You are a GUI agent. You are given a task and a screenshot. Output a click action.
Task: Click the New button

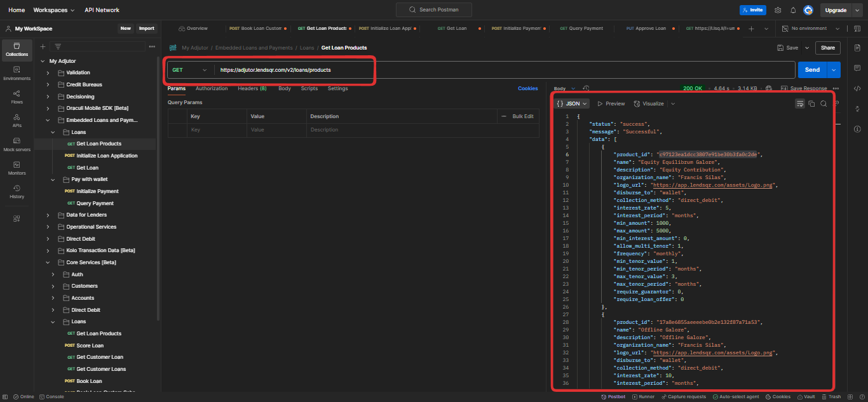[x=126, y=29]
